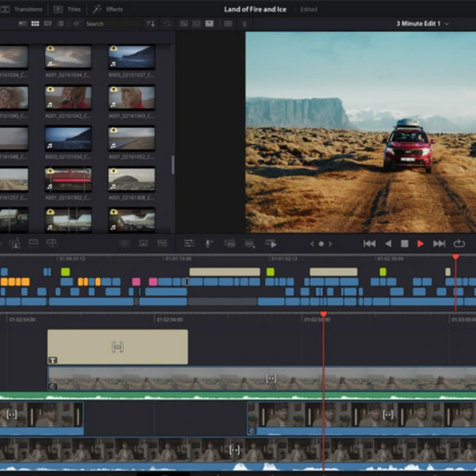Select clip thumbnail A001_02161042_C
The height and width of the screenshot is (476, 476).
[68, 97]
